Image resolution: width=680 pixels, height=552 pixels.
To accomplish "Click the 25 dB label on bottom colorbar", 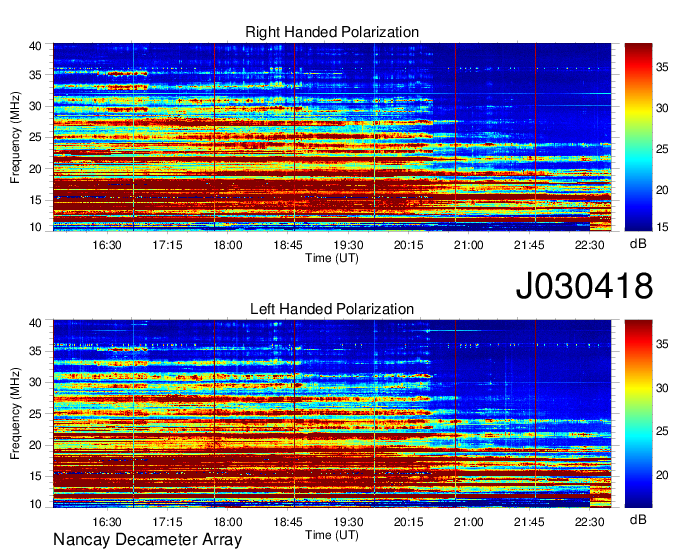I will click(662, 431).
